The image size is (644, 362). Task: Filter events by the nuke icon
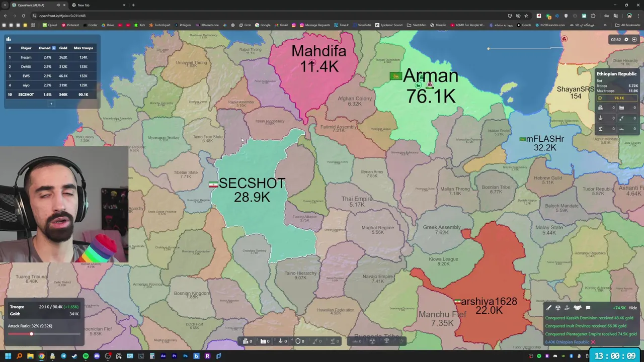(x=558, y=308)
